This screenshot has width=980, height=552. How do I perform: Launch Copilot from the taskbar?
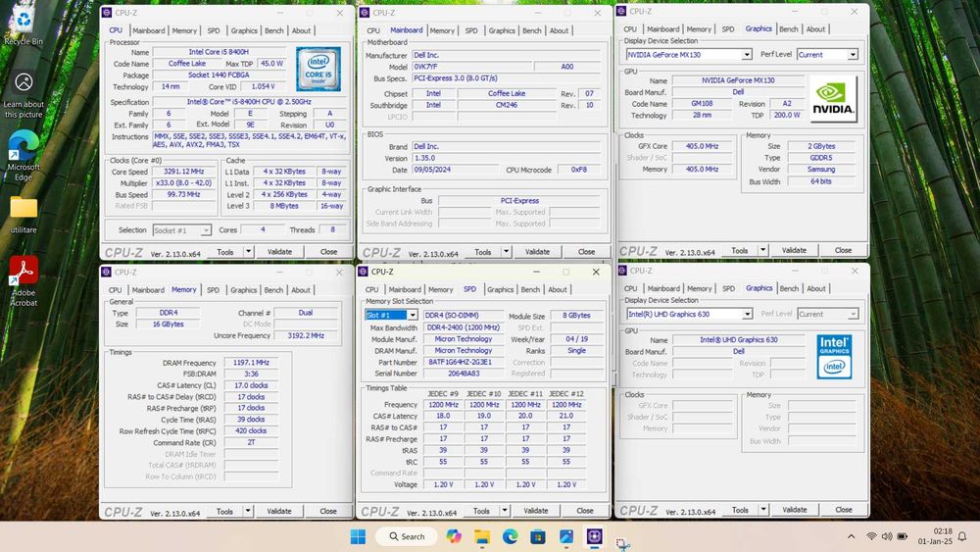click(453, 536)
